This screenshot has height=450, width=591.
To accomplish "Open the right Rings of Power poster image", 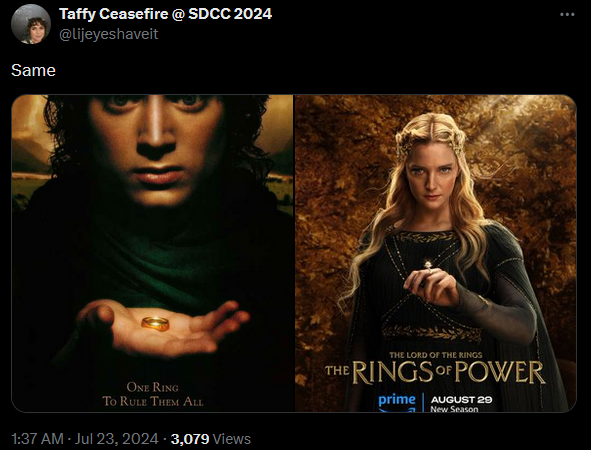I will point(435,253).
